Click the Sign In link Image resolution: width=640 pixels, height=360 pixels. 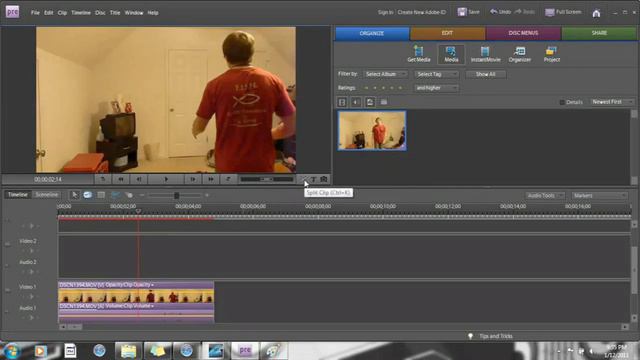385,12
